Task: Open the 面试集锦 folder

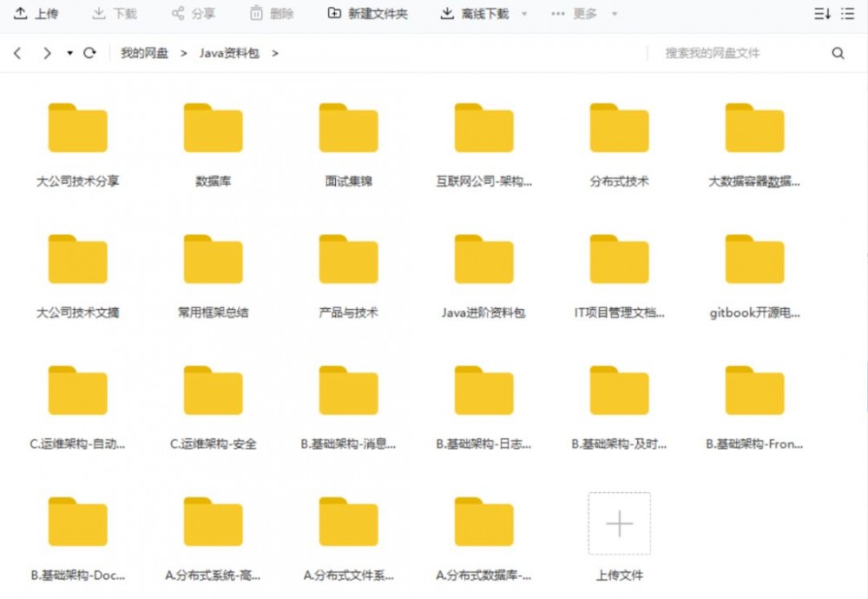Action: [347, 127]
